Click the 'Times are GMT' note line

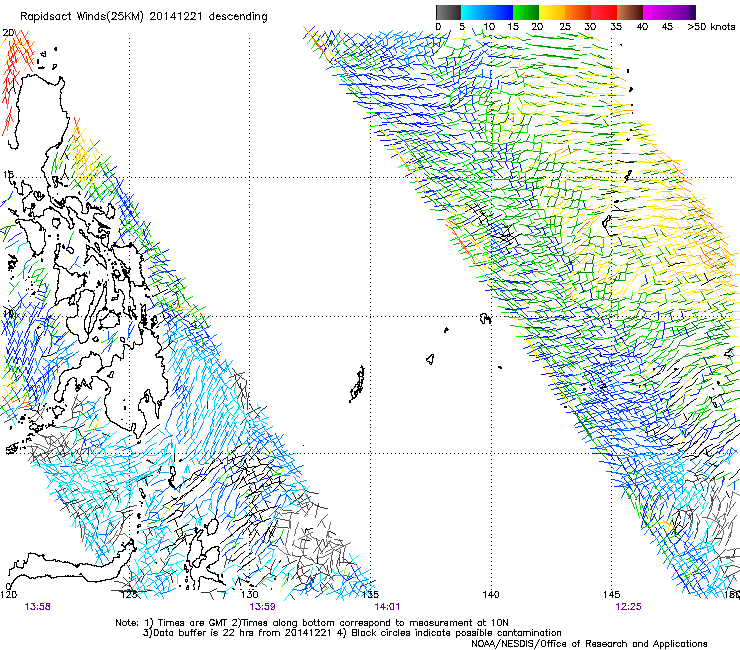tap(312, 623)
